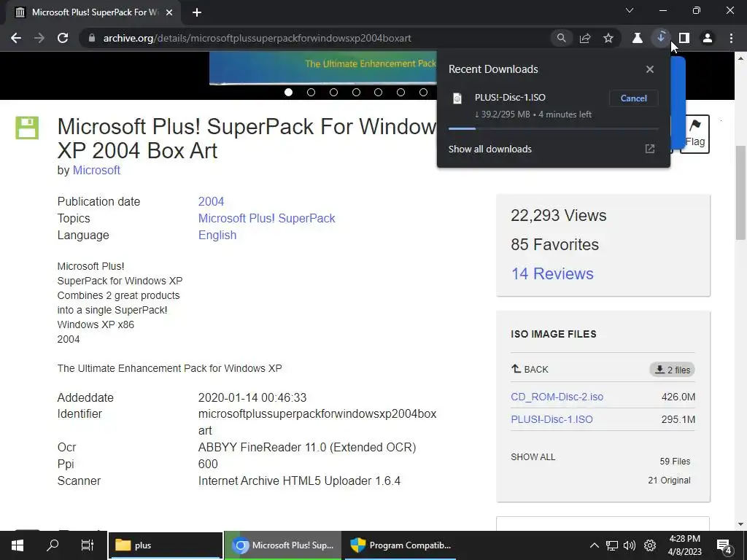Open Windows taskbar search
This screenshot has height=560, width=747.
tap(53, 545)
